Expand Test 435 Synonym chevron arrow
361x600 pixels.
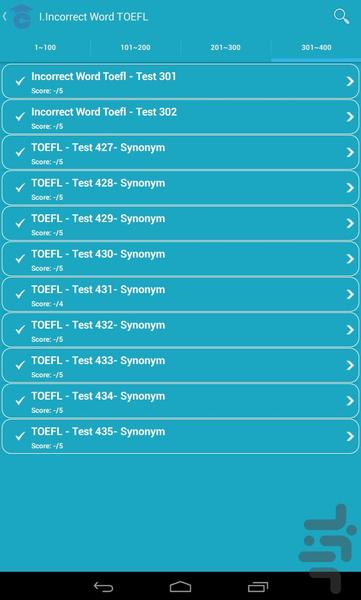click(350, 436)
